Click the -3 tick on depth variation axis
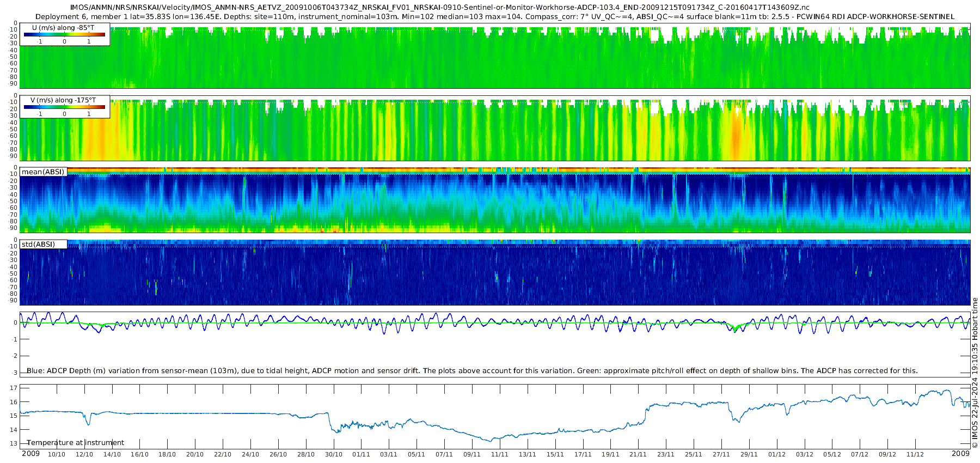 coord(14,373)
